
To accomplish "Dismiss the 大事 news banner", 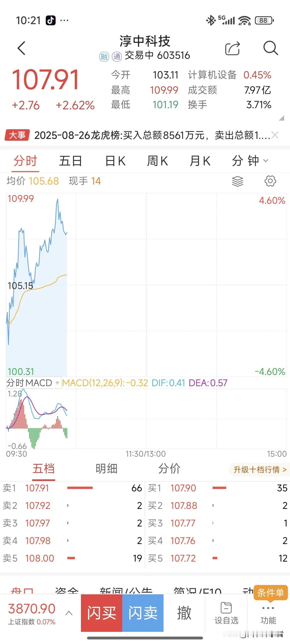I will coord(275,135).
